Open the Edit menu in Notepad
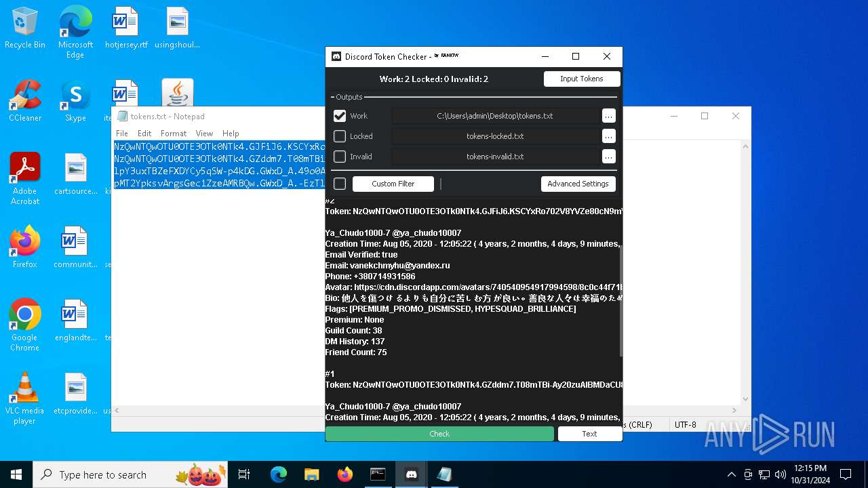Image resolution: width=868 pixels, height=488 pixels. 144,134
